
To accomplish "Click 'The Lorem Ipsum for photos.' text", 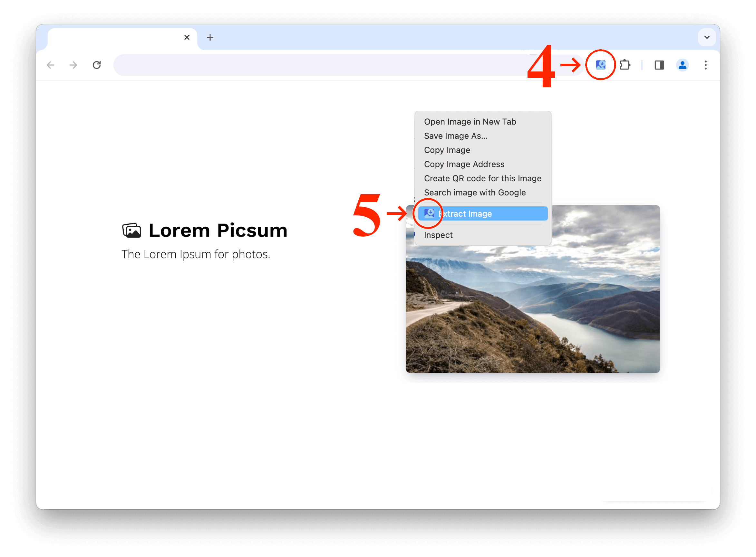I will (196, 254).
